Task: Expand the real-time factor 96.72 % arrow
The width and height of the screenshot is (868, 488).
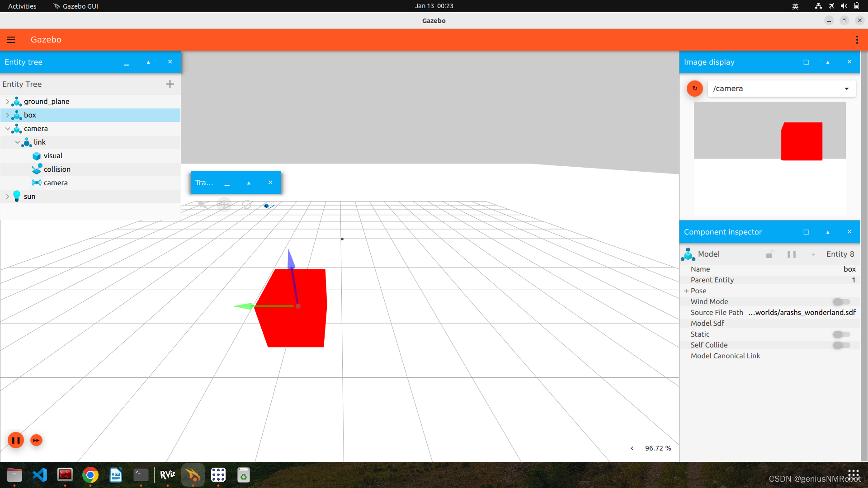Action: pos(632,448)
